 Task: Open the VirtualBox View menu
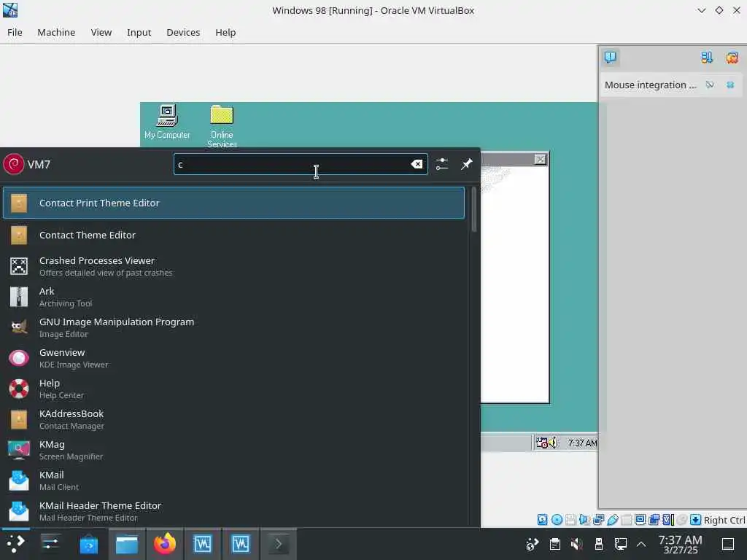coord(101,32)
